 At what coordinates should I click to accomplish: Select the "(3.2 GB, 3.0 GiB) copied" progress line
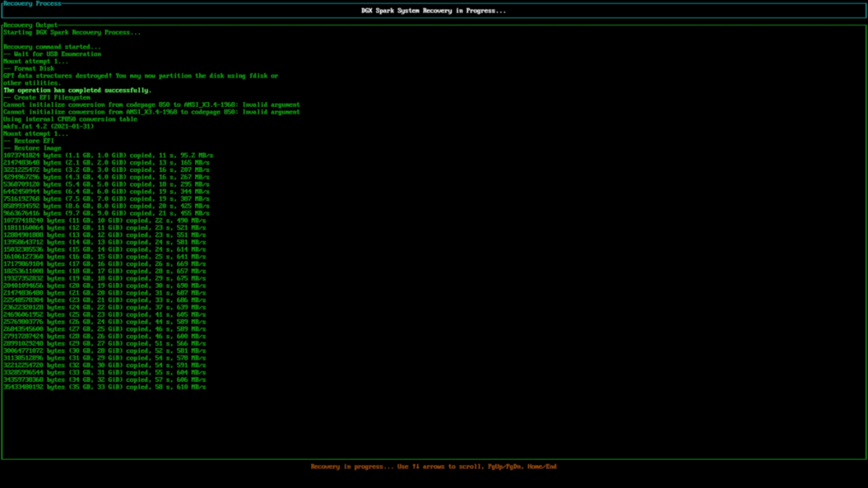106,170
